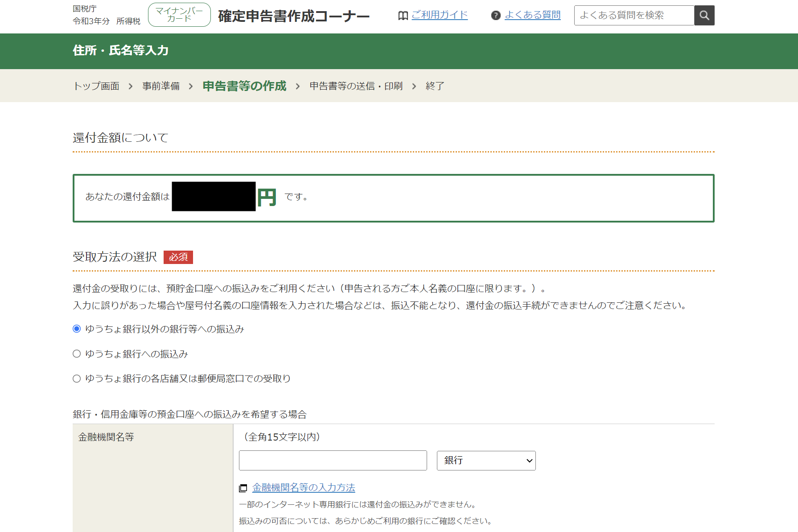Click the new-window icon beside 金融機関名等の入力方法

pos(243,488)
